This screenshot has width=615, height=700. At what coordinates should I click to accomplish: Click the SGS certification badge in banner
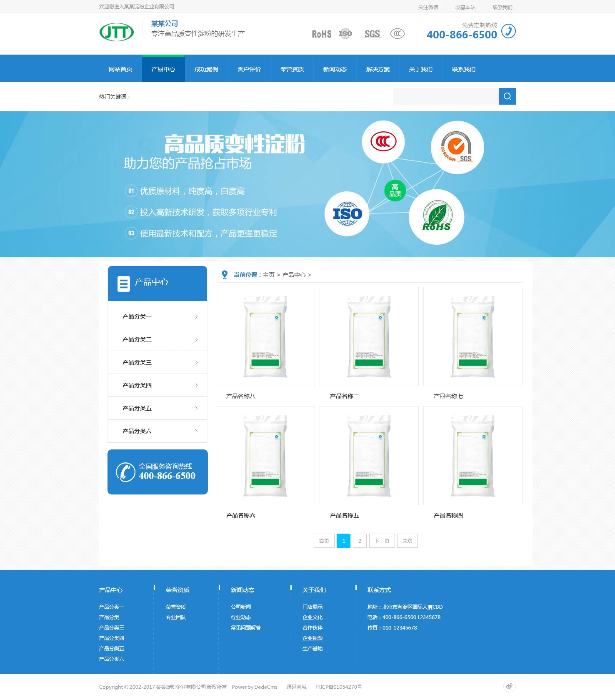(x=457, y=148)
